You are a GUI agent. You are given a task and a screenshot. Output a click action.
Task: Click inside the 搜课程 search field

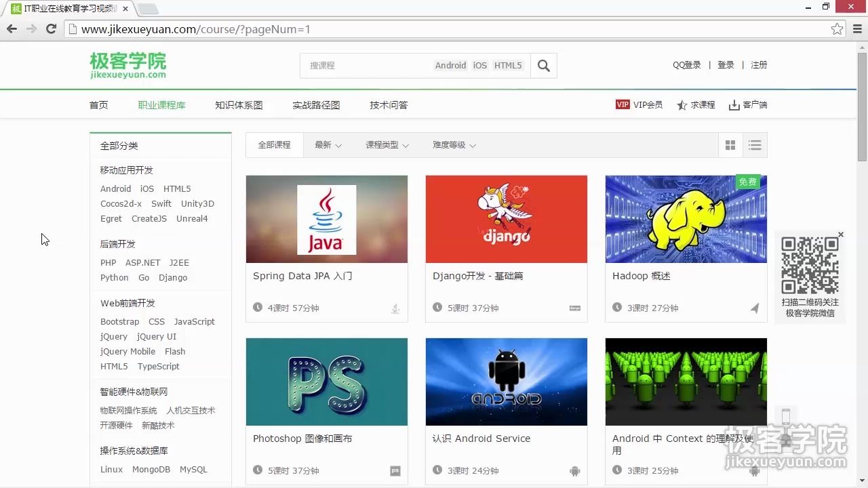[366, 65]
